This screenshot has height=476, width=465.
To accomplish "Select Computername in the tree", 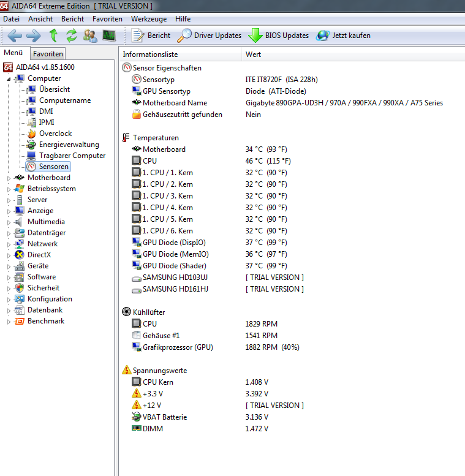I will pyautogui.click(x=65, y=100).
